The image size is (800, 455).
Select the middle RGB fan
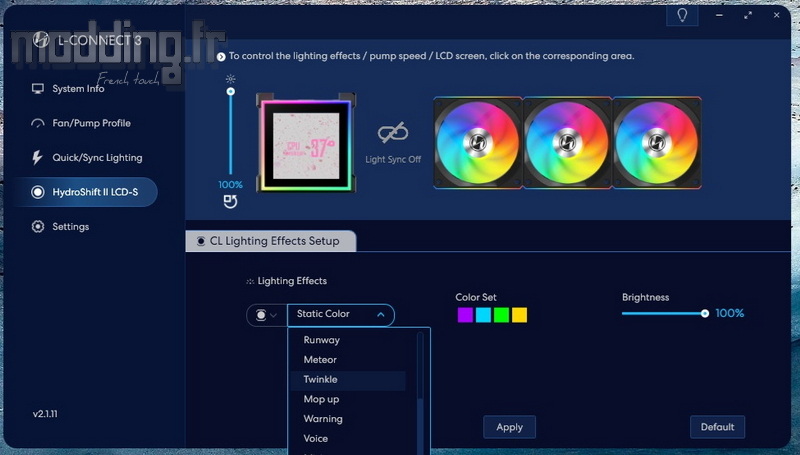(x=566, y=142)
